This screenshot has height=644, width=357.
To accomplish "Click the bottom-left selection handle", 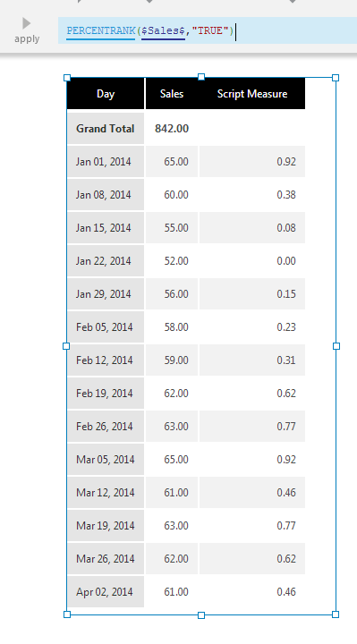I will (x=67, y=614).
